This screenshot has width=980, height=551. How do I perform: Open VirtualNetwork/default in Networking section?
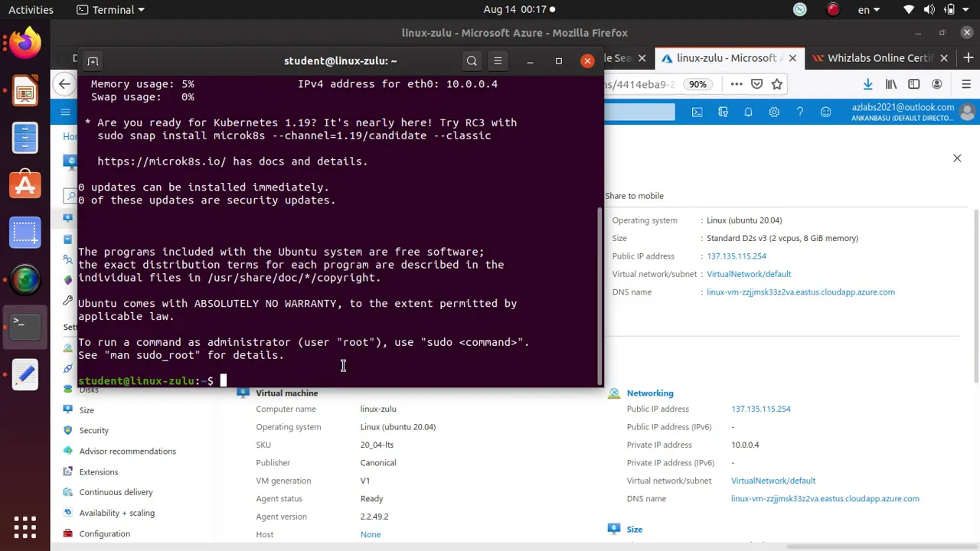click(773, 481)
